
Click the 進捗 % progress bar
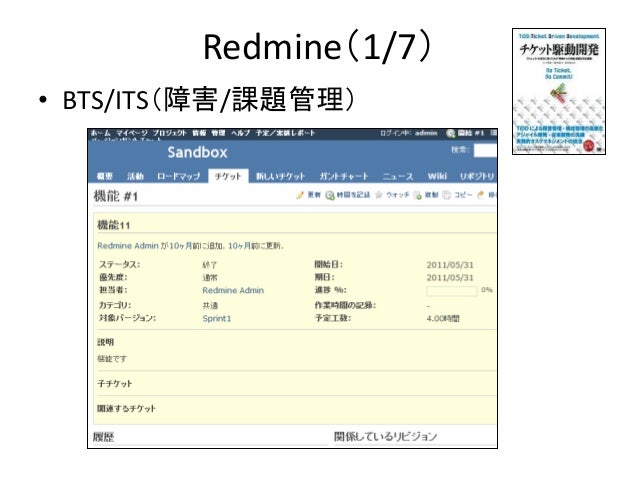pos(452,291)
